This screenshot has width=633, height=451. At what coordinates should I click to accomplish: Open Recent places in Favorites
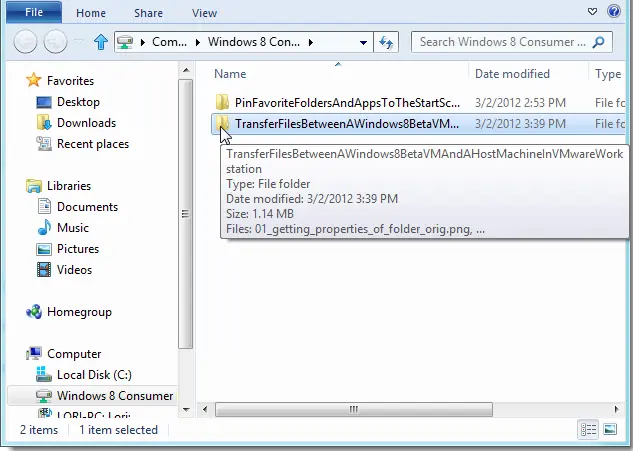[x=93, y=144]
